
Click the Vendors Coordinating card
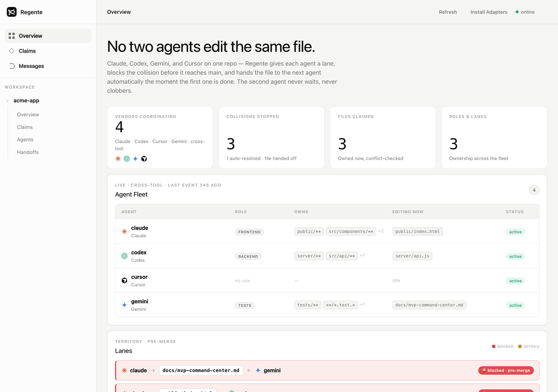[x=160, y=138]
